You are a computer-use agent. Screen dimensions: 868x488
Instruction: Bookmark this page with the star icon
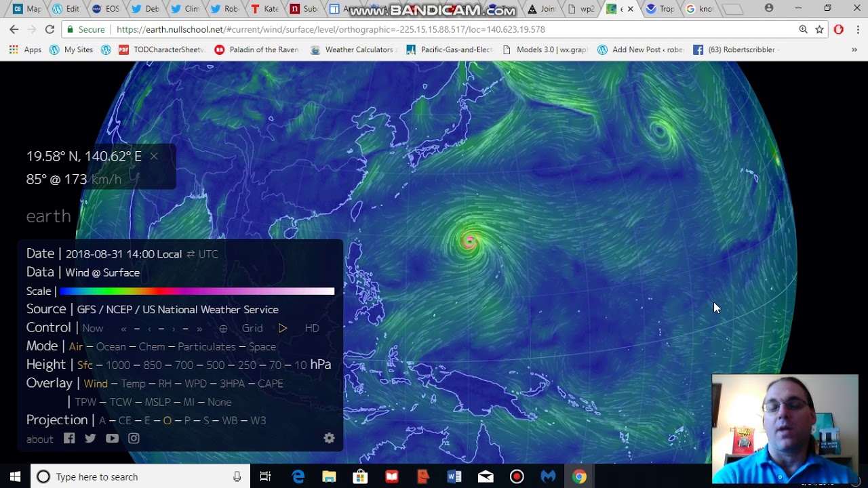(x=819, y=29)
